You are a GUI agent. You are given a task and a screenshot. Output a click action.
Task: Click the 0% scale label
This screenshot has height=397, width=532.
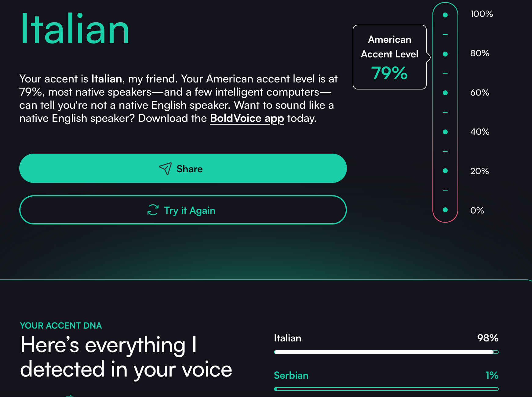tap(477, 210)
